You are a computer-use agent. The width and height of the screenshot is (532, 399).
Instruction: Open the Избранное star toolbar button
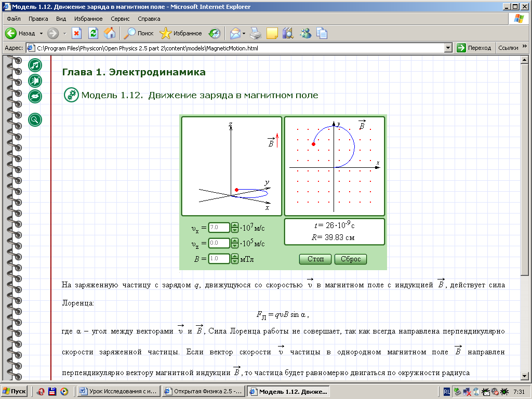180,33
